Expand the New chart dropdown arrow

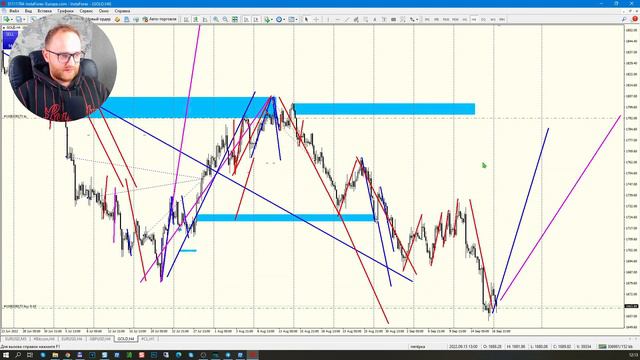(x=12, y=19)
